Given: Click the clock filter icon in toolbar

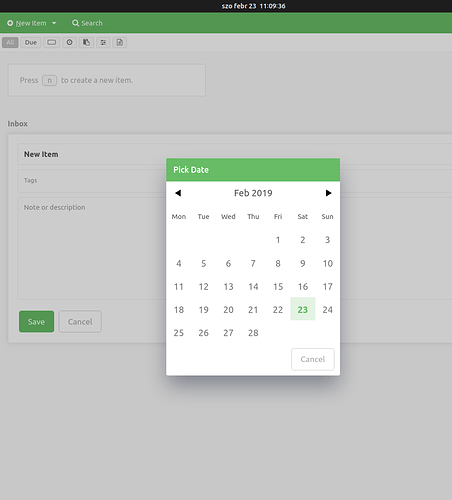Looking at the screenshot, I should tap(69, 42).
